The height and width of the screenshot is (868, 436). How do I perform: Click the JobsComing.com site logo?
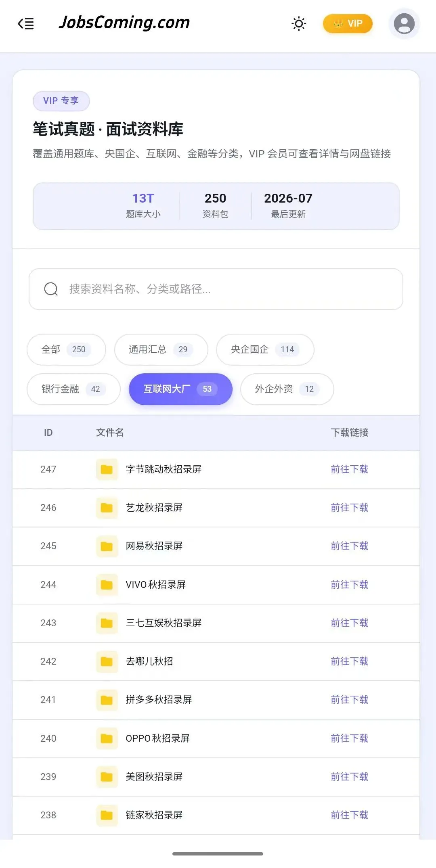tap(124, 23)
